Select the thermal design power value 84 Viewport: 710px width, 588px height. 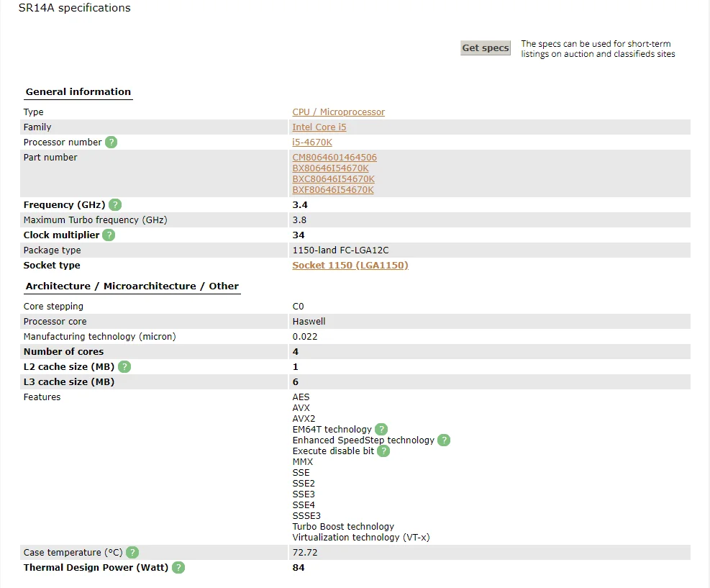point(299,568)
